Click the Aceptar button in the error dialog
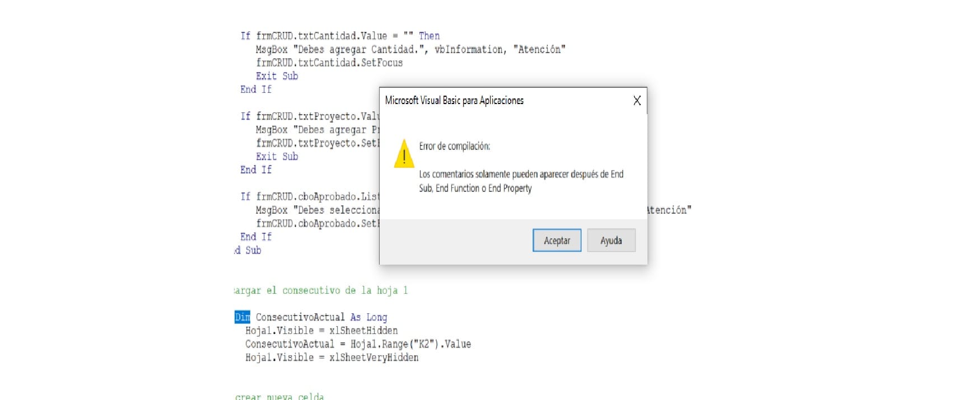 pos(557,241)
